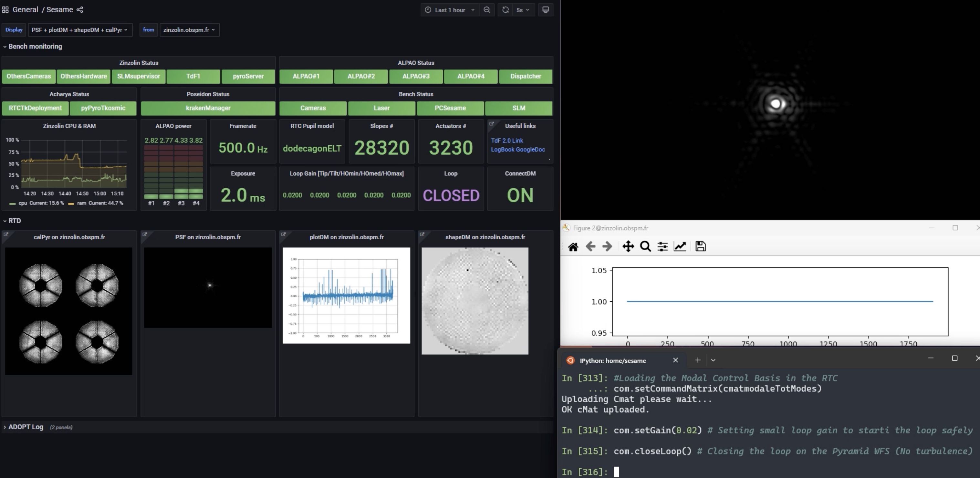Screen dimensions: 980x478
Task: Go back to previous view in Figure 2
Action: (590, 246)
